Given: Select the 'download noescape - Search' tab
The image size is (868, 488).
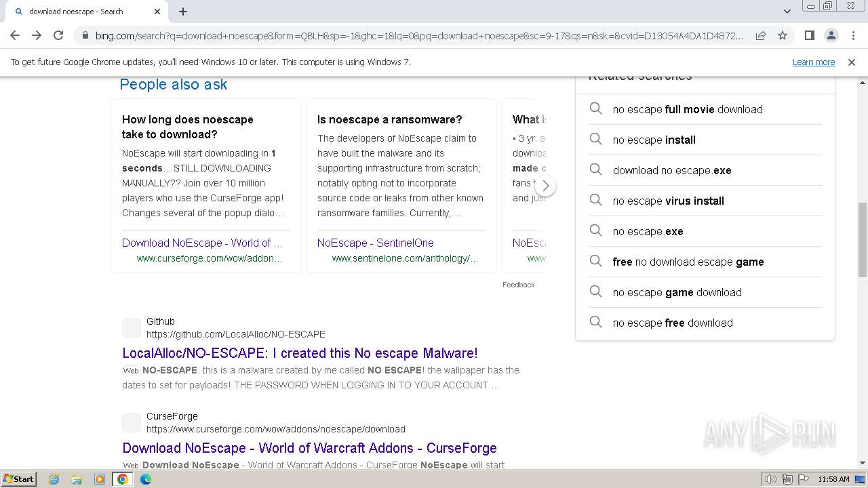Looking at the screenshot, I should click(87, 12).
